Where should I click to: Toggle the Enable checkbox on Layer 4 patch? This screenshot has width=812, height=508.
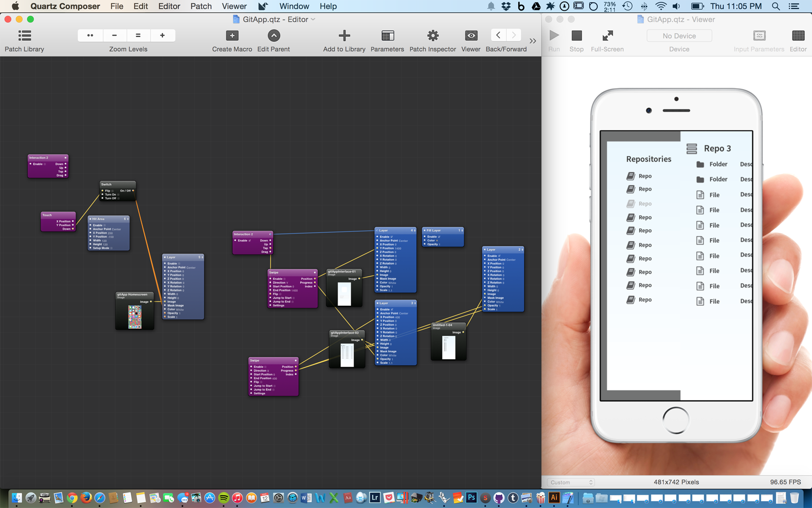(x=392, y=236)
